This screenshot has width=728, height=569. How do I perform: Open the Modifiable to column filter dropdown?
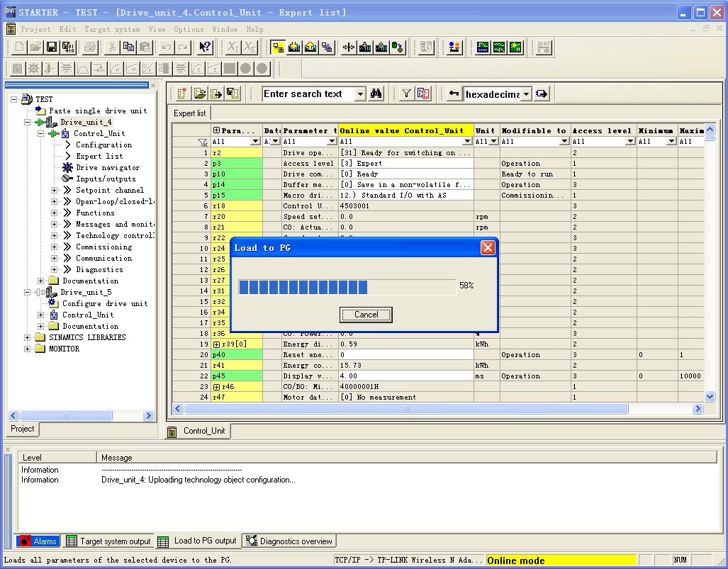tap(564, 142)
